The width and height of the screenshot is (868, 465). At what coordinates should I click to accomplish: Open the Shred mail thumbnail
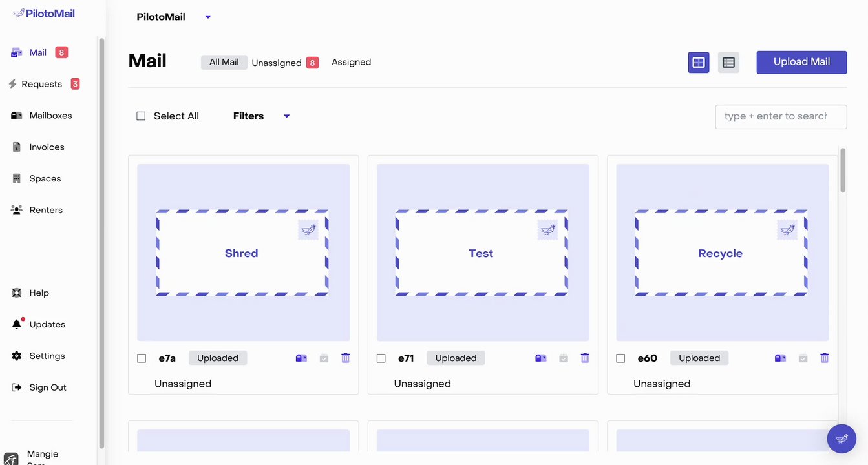[243, 253]
